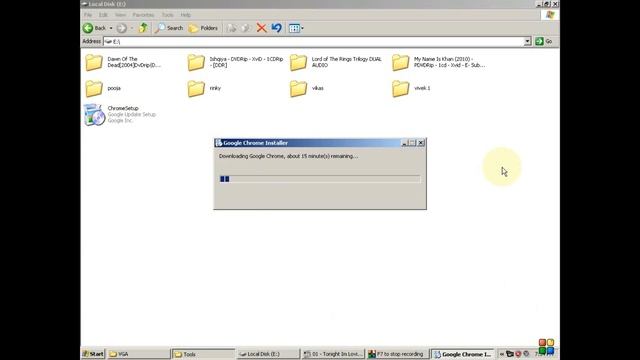
Task: Click the greyed Forward arrow icon
Action: coord(121,28)
